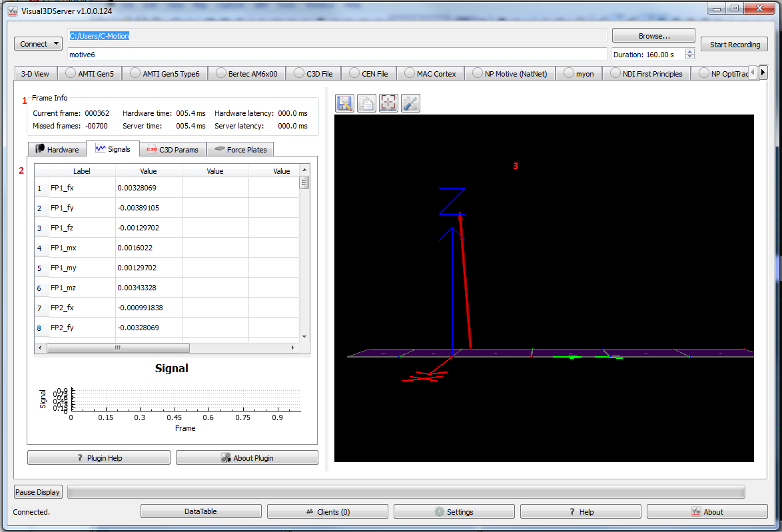Screen dimensions: 782x532
Task: Click the Duration value field
Action: point(648,55)
